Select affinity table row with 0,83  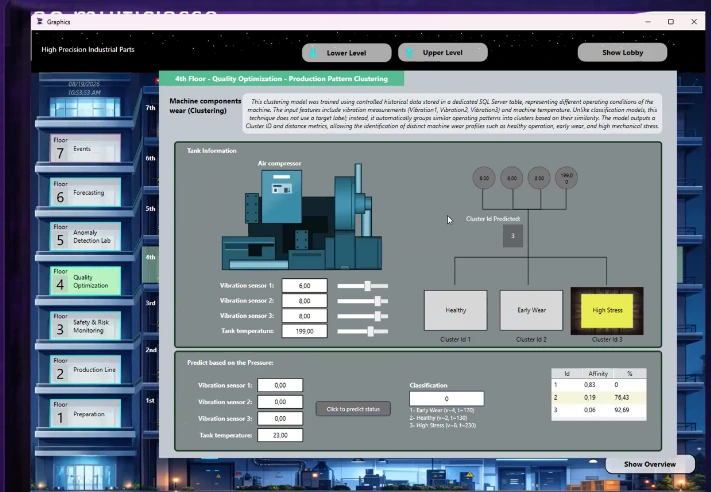click(599, 385)
